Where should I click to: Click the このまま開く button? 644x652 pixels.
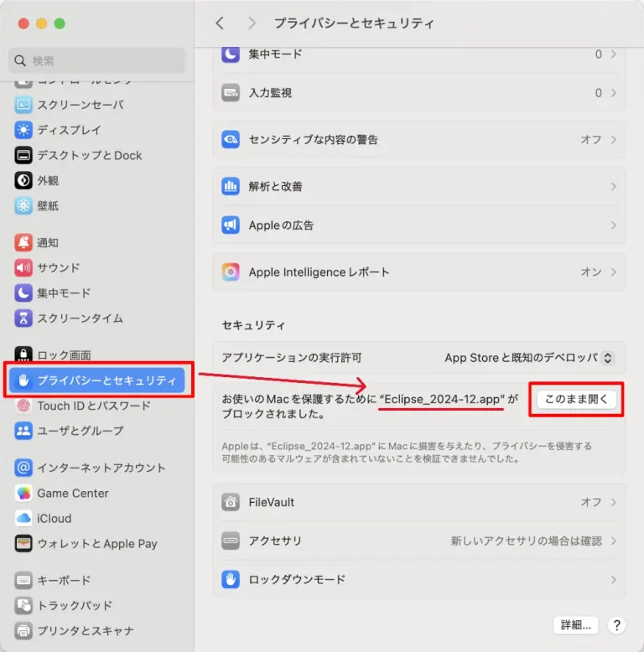pos(576,399)
